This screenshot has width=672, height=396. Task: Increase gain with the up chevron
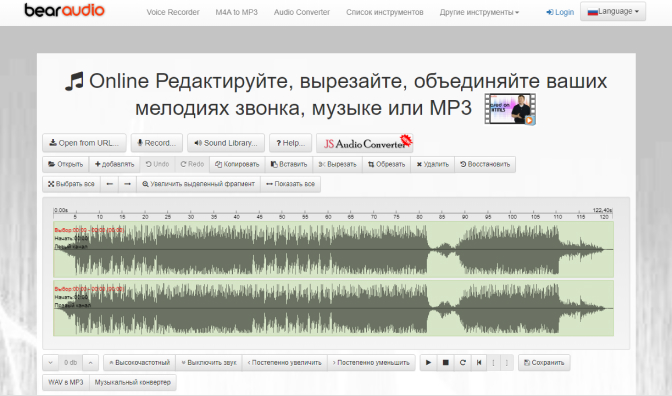coord(90,363)
